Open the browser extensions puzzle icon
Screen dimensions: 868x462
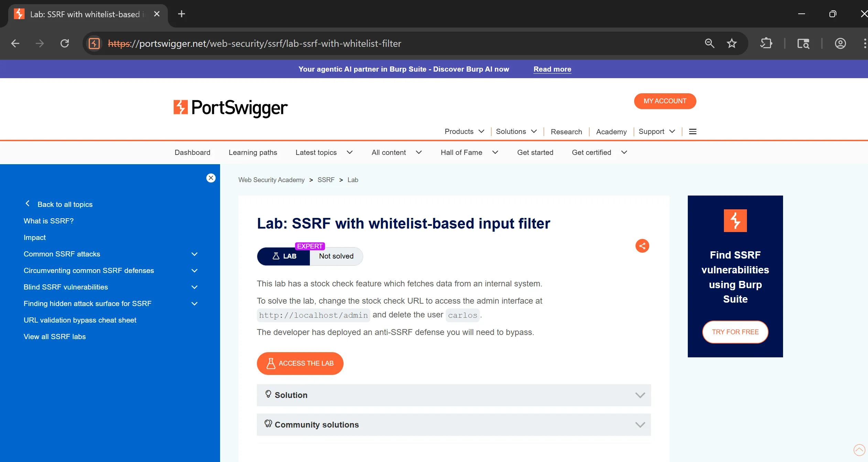766,43
